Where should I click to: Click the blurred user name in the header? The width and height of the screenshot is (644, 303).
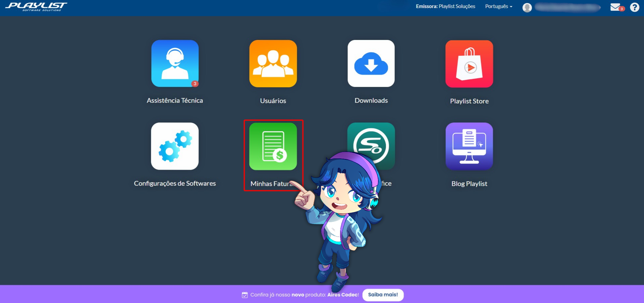[x=568, y=7]
